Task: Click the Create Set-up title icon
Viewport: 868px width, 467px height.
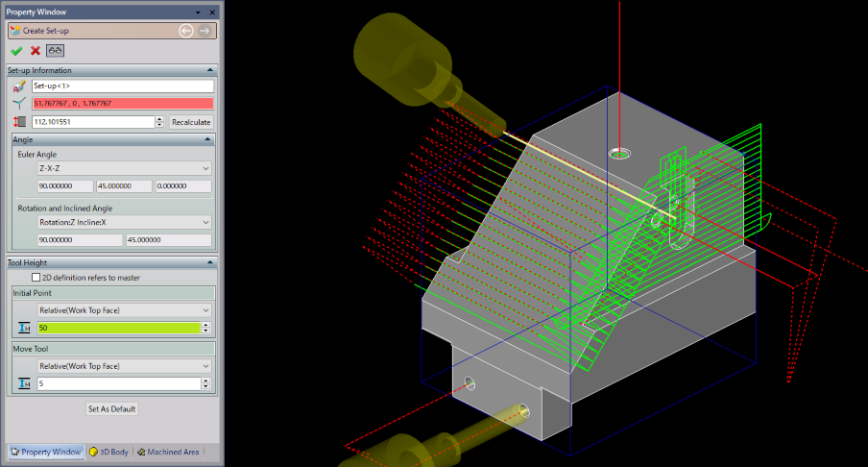Action: tap(15, 31)
